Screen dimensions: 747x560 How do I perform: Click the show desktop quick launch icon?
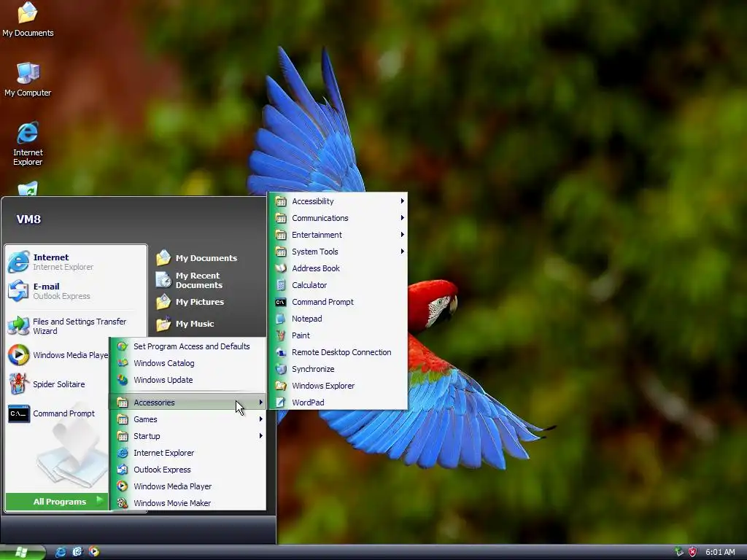77,551
